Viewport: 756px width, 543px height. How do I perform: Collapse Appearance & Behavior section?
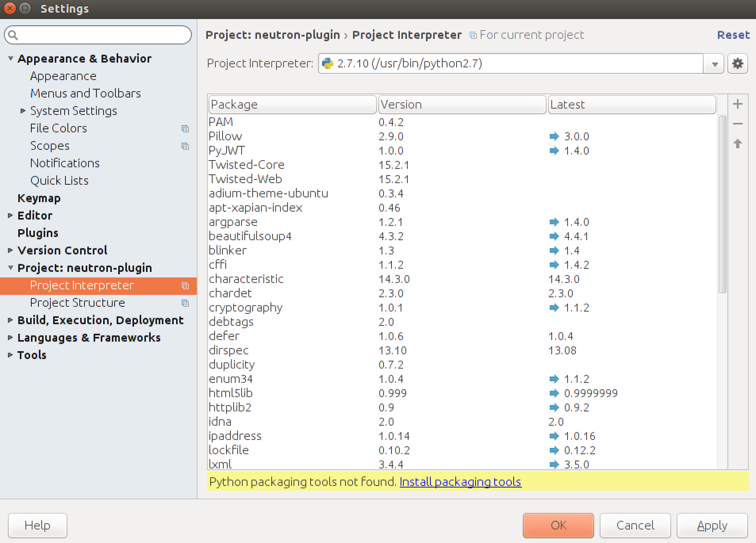click(11, 59)
